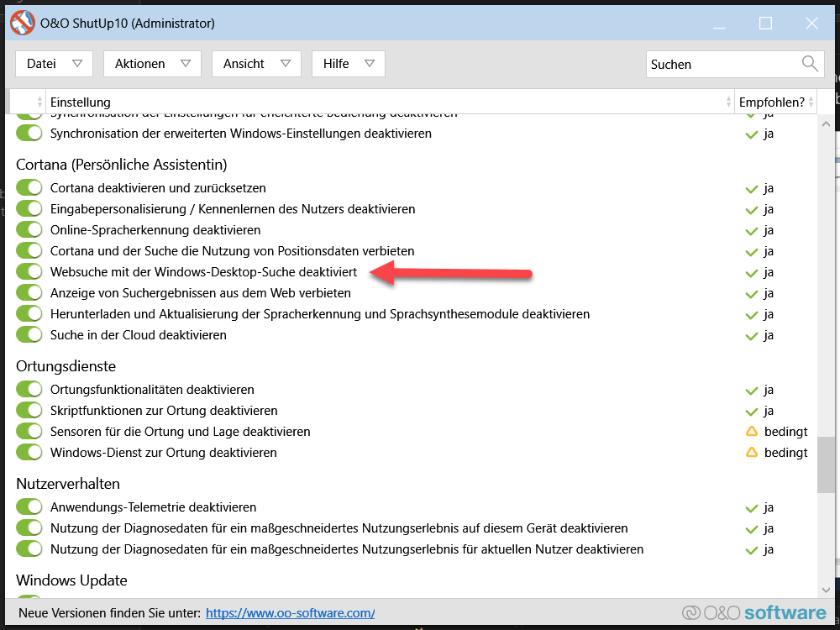
Task: Toggle Windows-Dienst zur Ortung deaktivieren
Action: [29, 452]
